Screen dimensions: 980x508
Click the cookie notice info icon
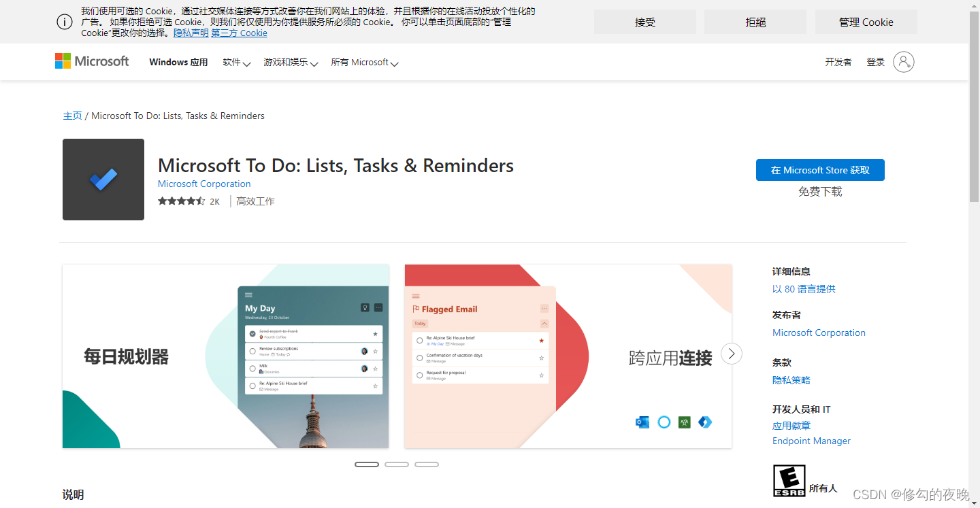pos(65,22)
